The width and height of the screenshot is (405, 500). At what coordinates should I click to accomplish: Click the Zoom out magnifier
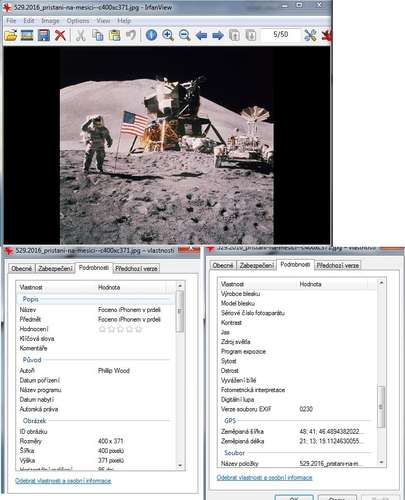(184, 35)
